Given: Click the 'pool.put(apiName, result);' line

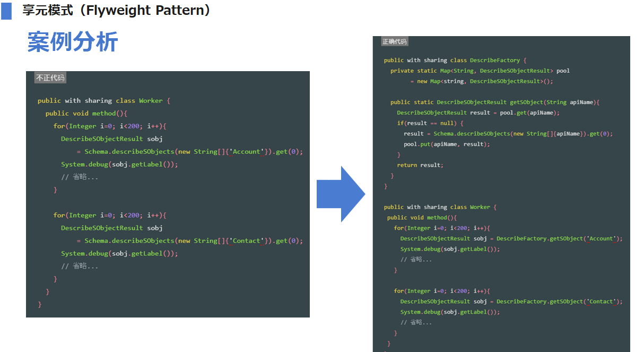Looking at the screenshot, I should tap(447, 144).
